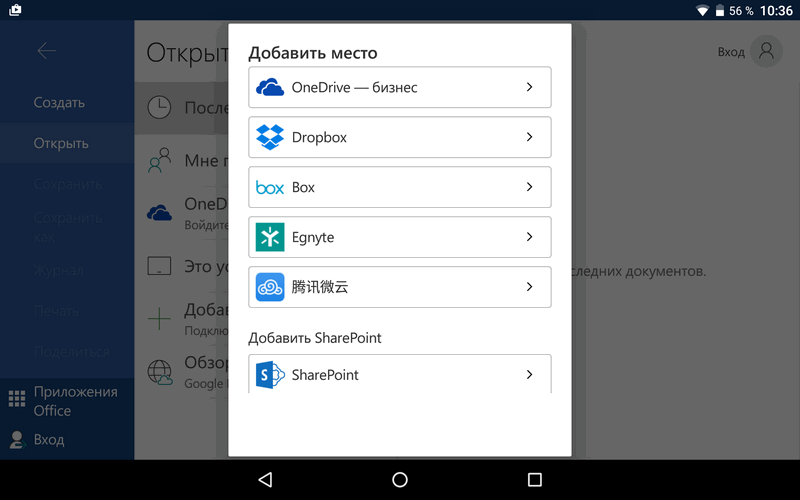Expand the 腾讯微云 row chevron
This screenshot has height=500, width=800.
[x=530, y=287]
